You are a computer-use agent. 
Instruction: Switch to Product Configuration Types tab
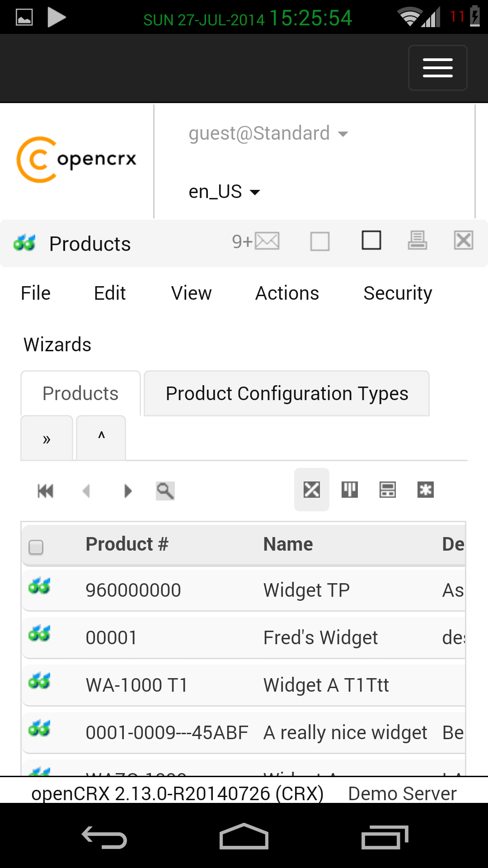[287, 393]
